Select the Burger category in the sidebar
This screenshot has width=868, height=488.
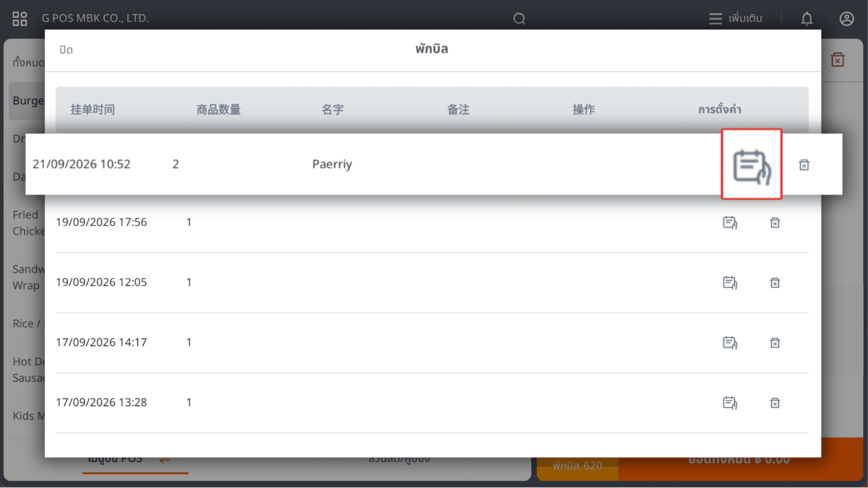(28, 101)
